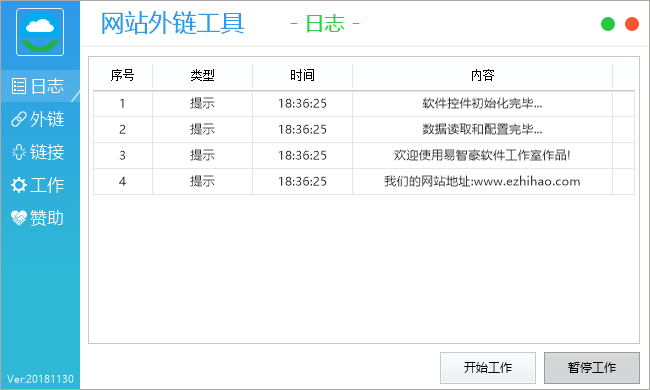Click the Ver:20181130 version text

tap(40, 379)
